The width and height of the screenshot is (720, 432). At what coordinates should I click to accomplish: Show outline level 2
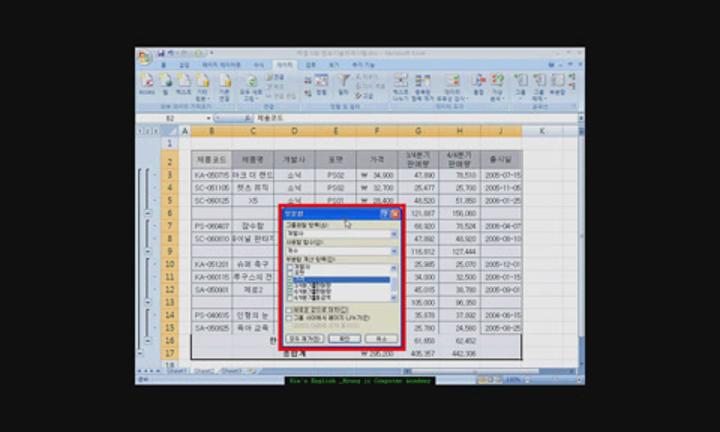(148, 131)
